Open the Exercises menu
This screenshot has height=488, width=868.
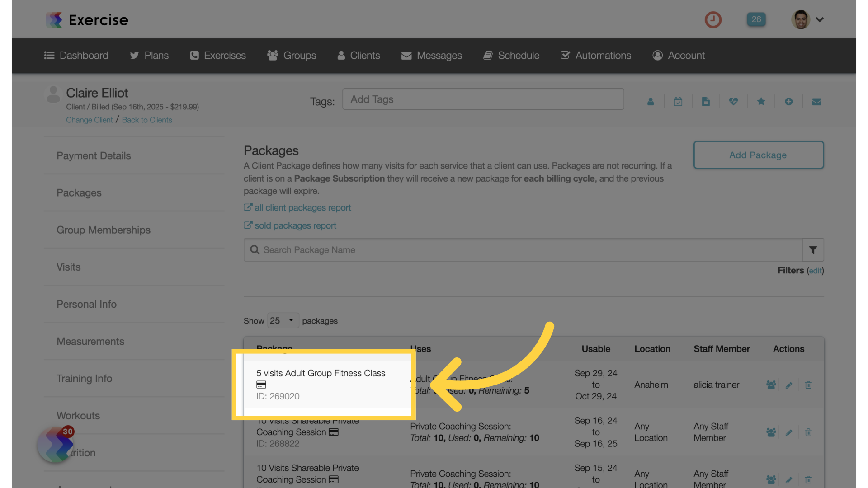[218, 56]
